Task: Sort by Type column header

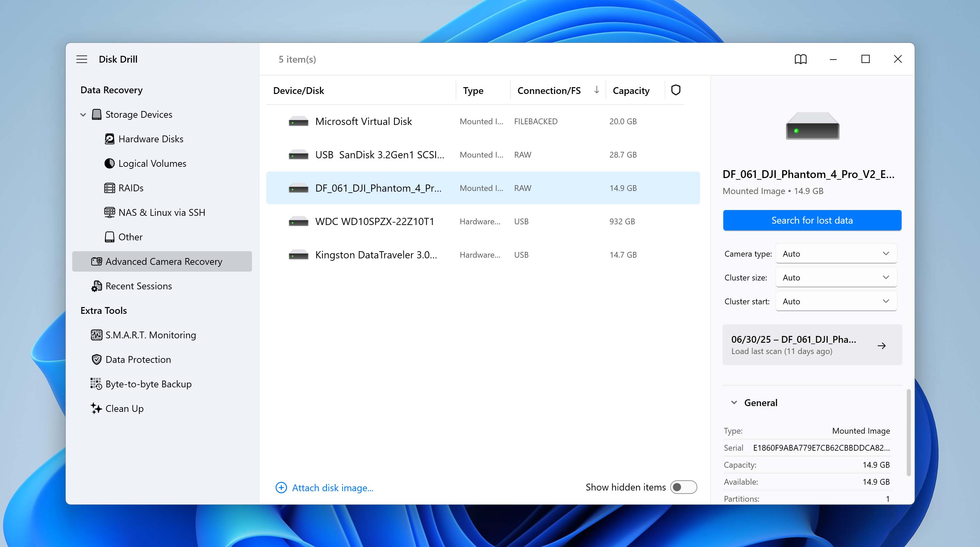Action: [473, 91]
